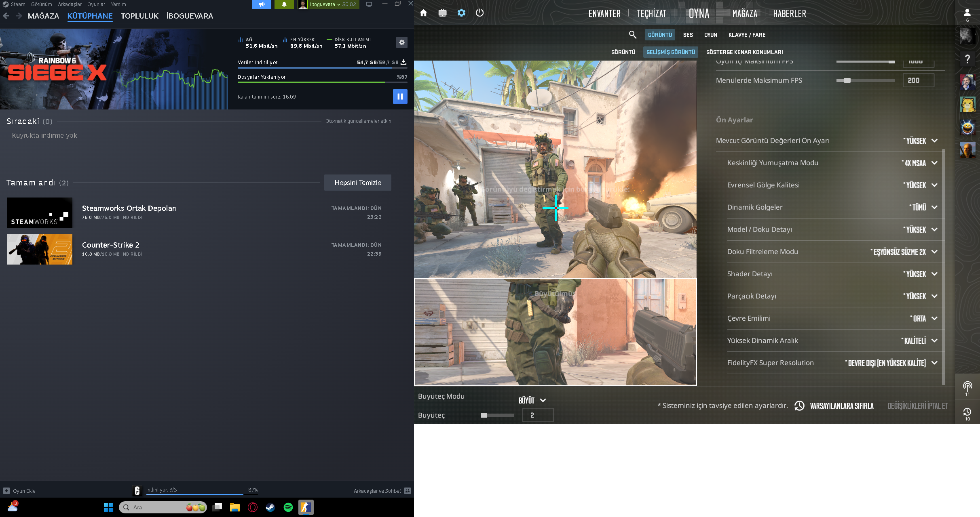Pause the Rainbow Six download
Screen dimensions: 980x517
(400, 97)
